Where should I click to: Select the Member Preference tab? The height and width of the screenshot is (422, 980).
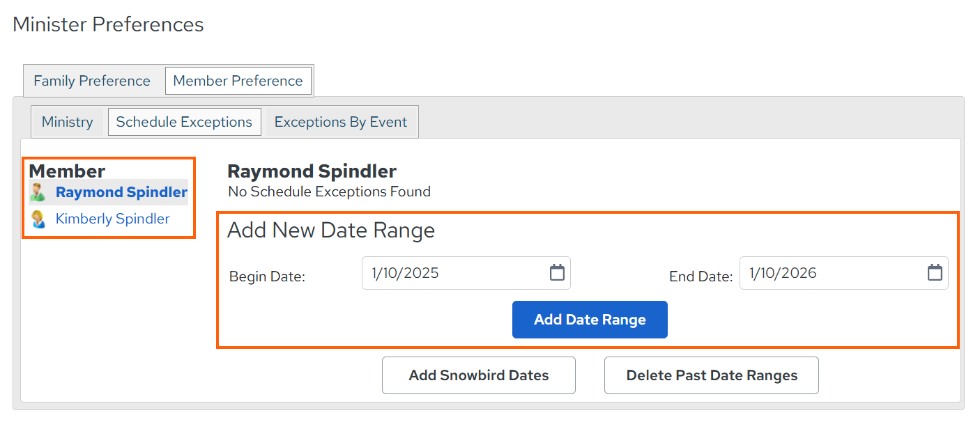click(x=238, y=81)
